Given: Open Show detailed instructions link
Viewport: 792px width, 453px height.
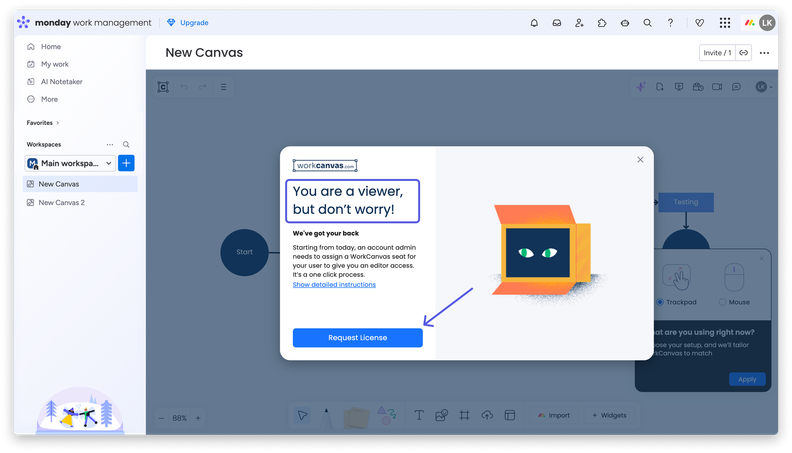Looking at the screenshot, I should tap(334, 285).
